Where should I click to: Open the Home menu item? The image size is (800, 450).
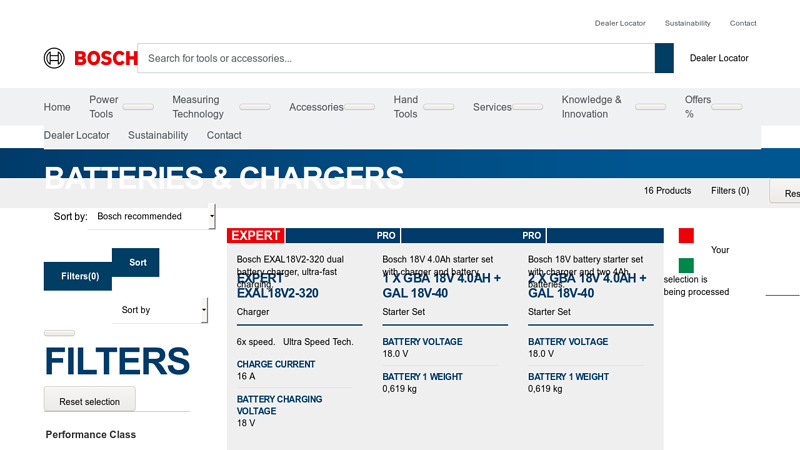click(57, 107)
